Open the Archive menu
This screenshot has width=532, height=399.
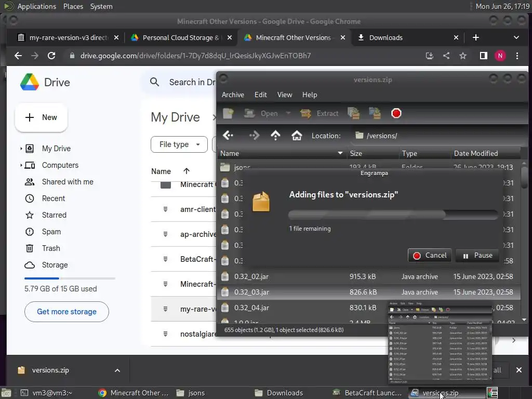point(233,95)
